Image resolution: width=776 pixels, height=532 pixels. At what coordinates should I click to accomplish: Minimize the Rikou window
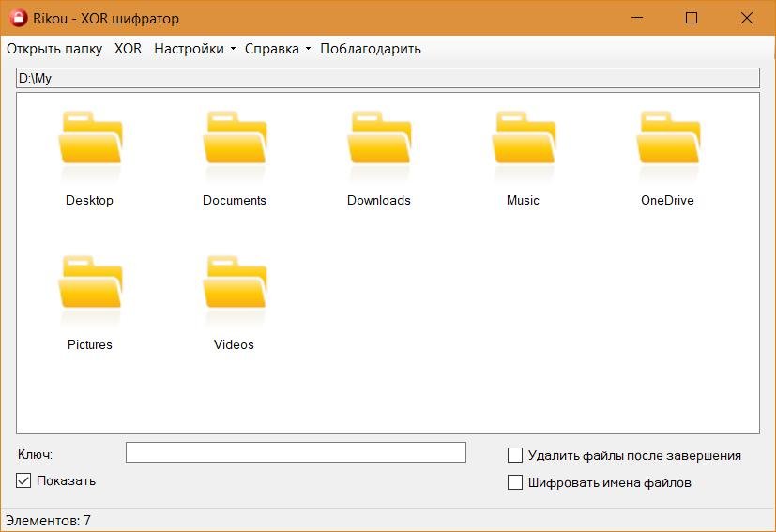pyautogui.click(x=637, y=19)
